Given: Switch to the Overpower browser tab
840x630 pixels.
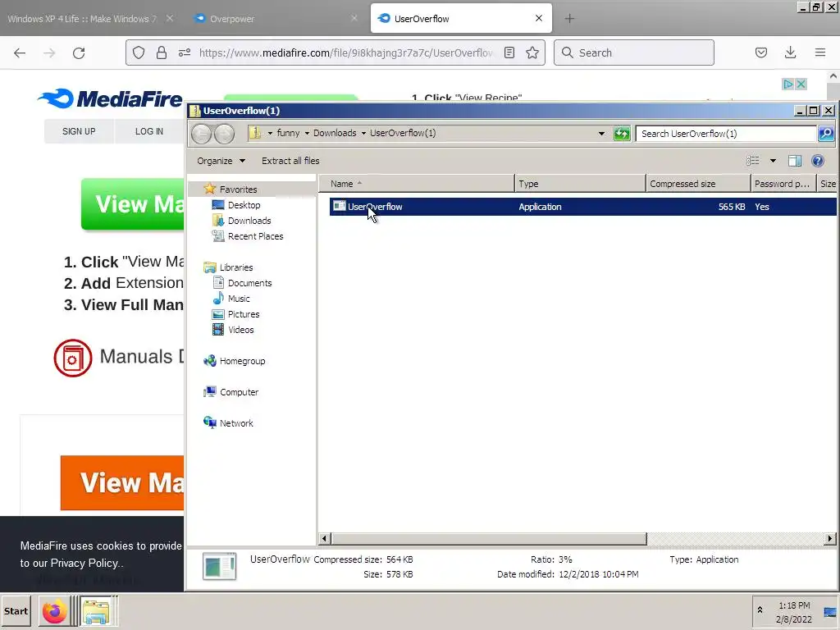Looking at the screenshot, I should point(274,19).
